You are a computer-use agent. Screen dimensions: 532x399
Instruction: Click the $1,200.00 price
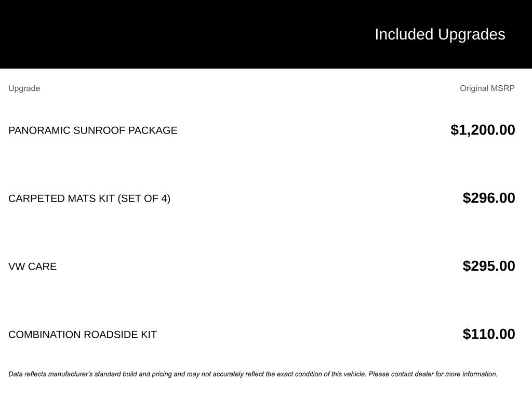483,130
